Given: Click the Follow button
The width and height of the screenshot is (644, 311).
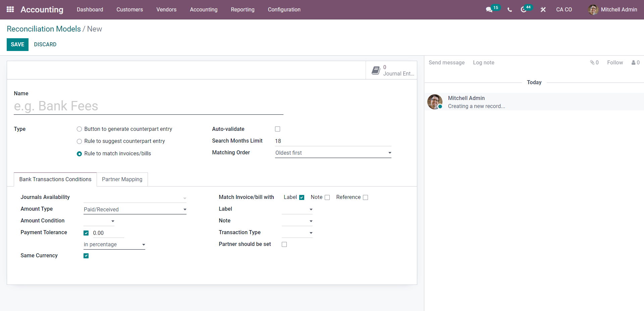Looking at the screenshot, I should coord(615,62).
